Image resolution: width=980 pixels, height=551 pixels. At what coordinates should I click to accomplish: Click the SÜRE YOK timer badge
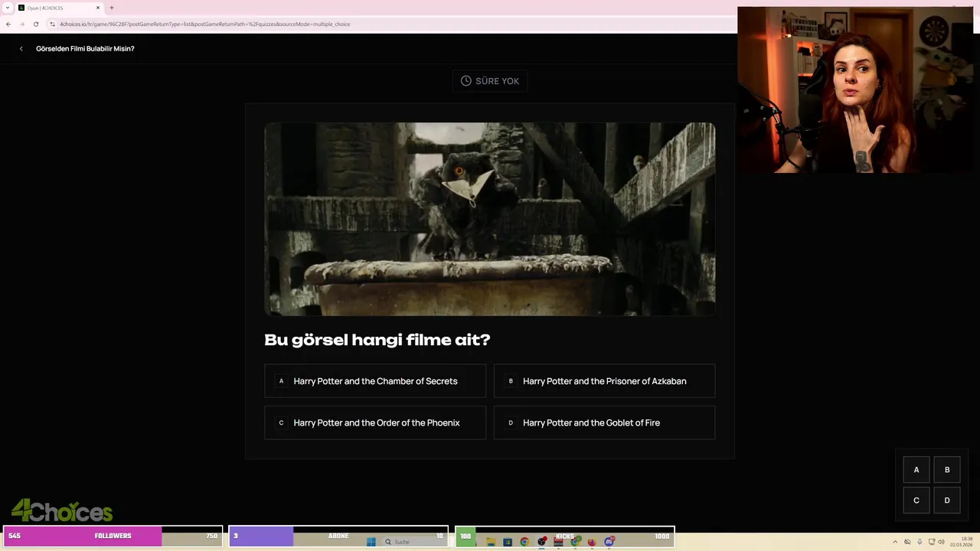pyautogui.click(x=490, y=81)
